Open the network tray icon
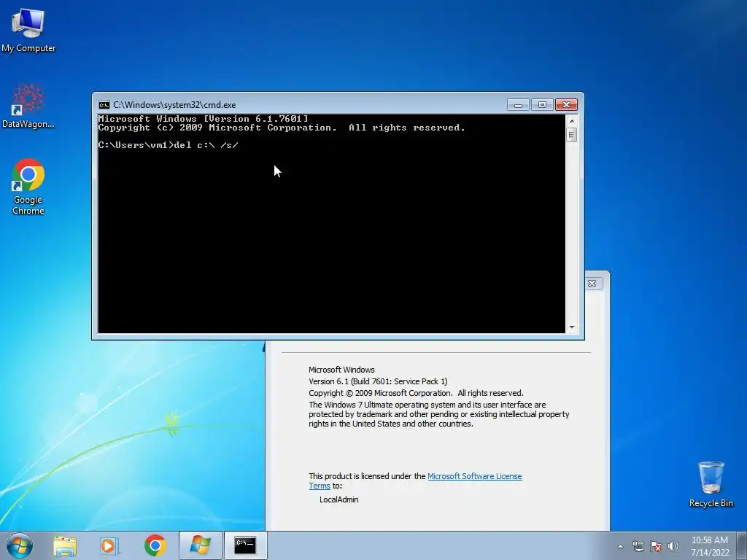Image resolution: width=747 pixels, height=560 pixels. [638, 546]
